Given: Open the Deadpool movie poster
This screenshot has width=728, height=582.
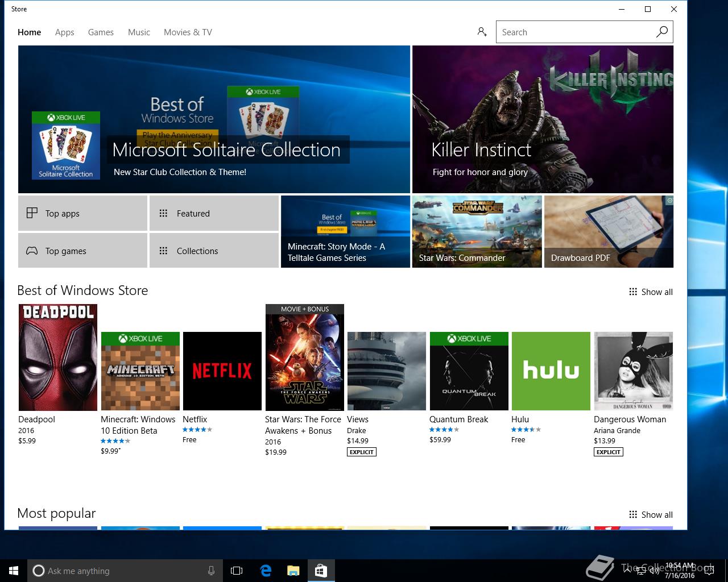Looking at the screenshot, I should coord(58,357).
